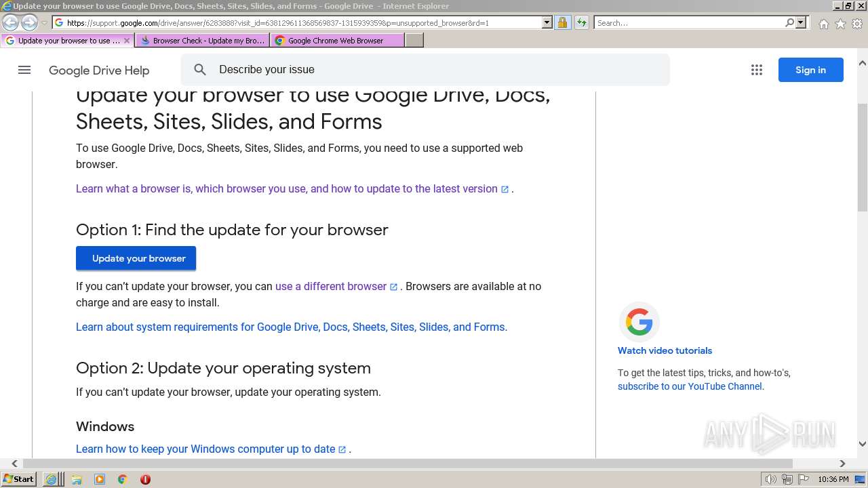868x488 pixels.
Task: Click the 'Windows' subheading
Action: (105, 426)
